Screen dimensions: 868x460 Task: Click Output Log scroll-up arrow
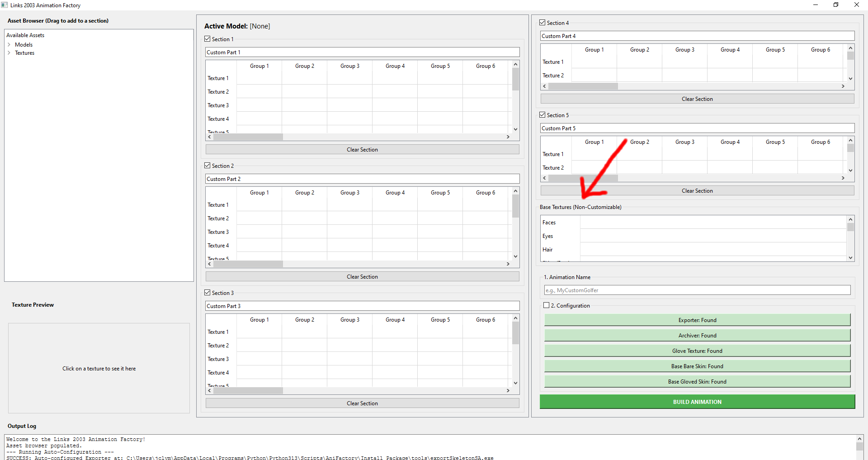(x=859, y=439)
